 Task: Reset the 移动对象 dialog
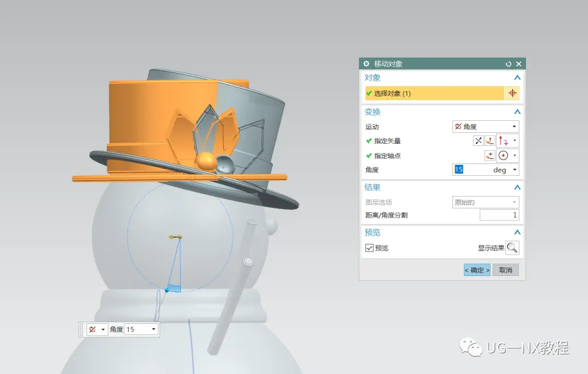point(509,64)
